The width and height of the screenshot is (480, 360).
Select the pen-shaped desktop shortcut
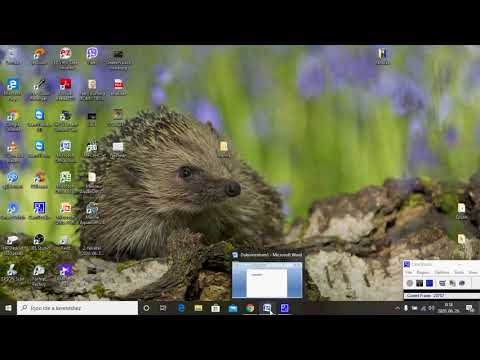click(x=39, y=88)
